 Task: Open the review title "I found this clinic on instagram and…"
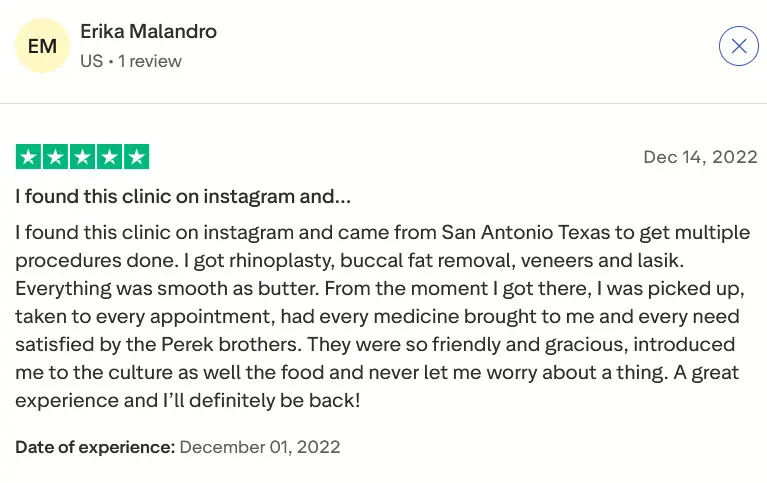click(x=183, y=196)
